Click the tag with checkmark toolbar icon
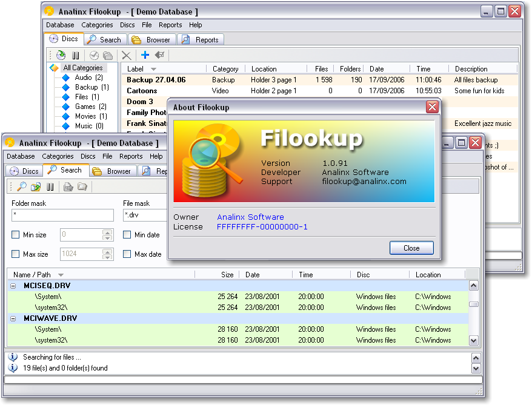The height and width of the screenshot is (405, 532). 159,54
